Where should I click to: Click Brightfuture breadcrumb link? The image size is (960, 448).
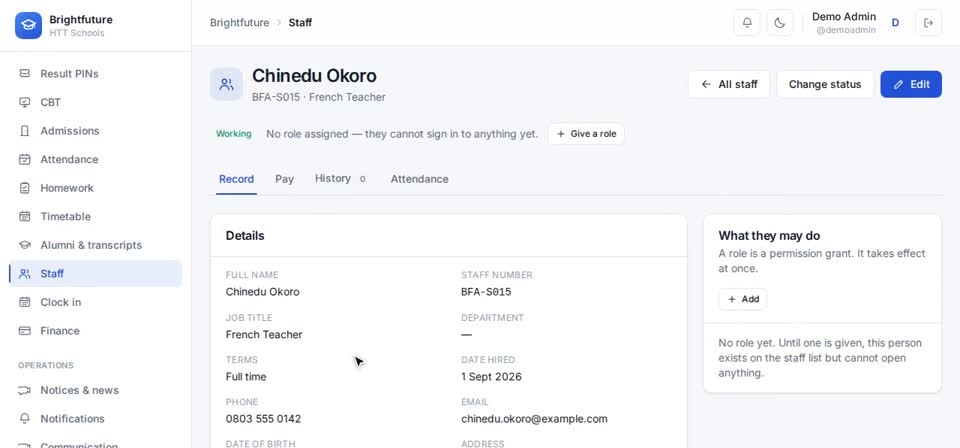click(239, 23)
